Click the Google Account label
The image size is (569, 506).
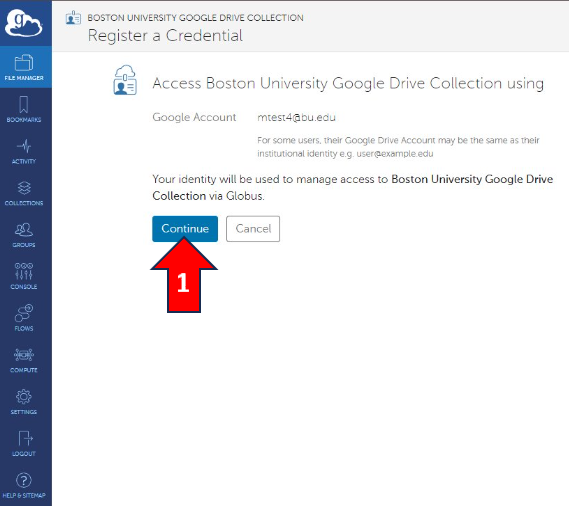tap(194, 117)
